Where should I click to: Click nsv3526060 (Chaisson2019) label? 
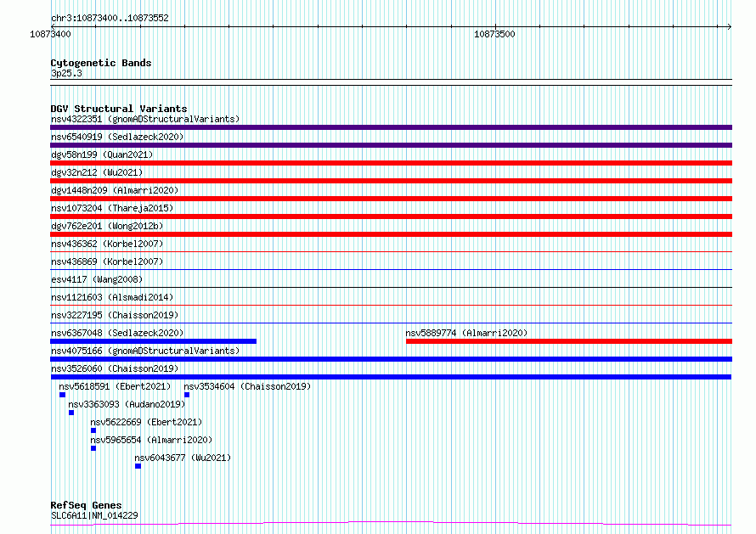[x=115, y=368]
